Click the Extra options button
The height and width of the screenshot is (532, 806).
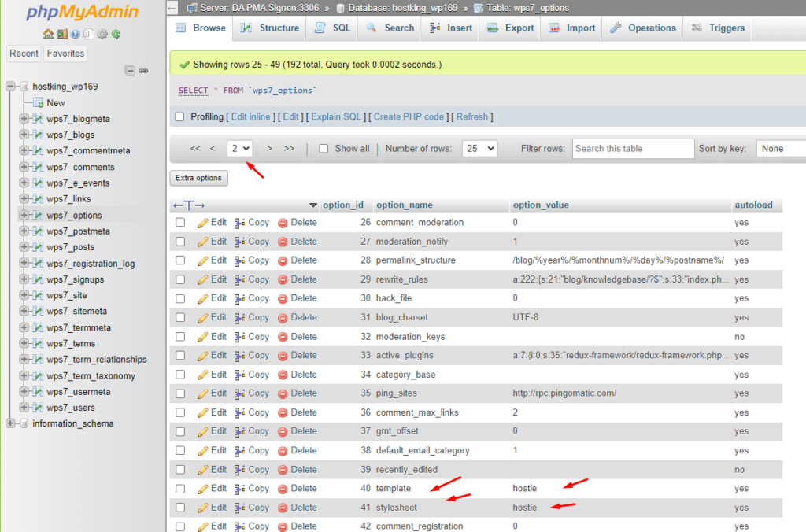click(198, 178)
